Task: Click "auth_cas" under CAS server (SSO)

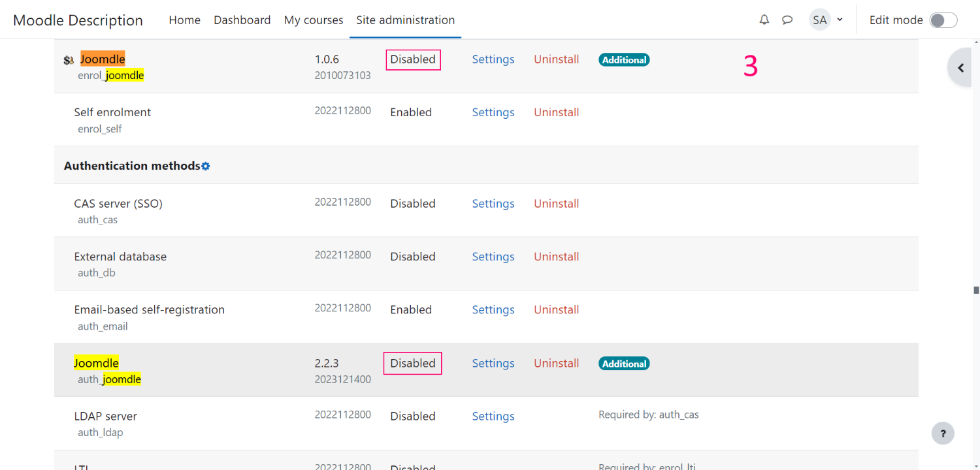Action: coord(98,220)
